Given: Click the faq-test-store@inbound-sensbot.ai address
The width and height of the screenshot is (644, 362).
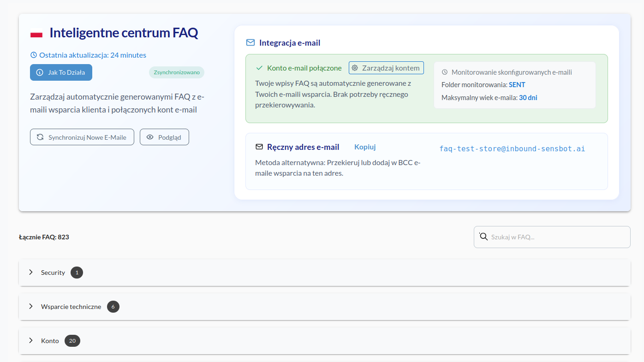Looking at the screenshot, I should click(512, 148).
